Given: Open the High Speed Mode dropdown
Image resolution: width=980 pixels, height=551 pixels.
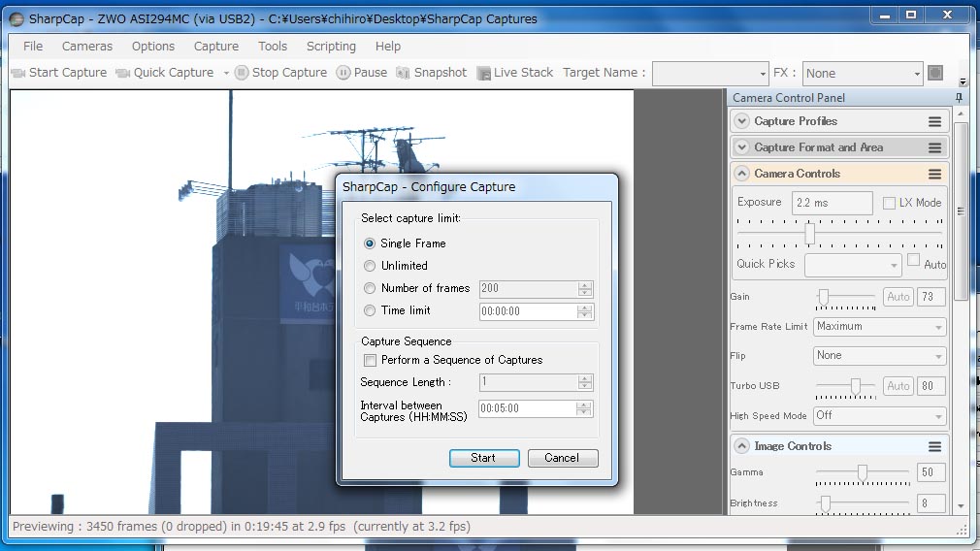Looking at the screenshot, I should tap(879, 416).
